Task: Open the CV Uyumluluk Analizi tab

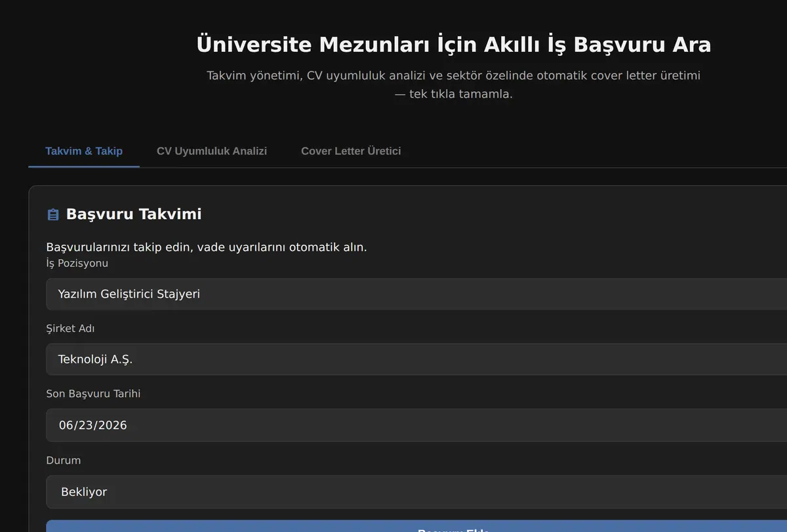Action: tap(212, 151)
